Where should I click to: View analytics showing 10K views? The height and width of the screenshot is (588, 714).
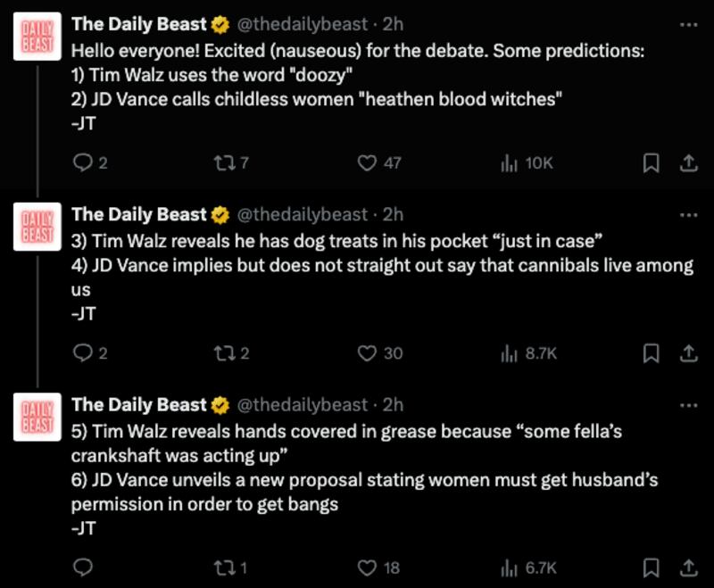pyautogui.click(x=510, y=163)
